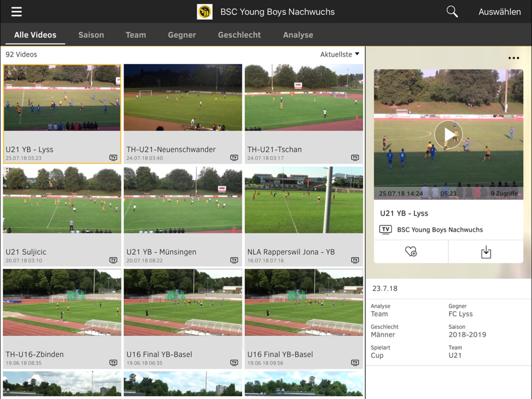Click the Saison value 2018-2019
The height and width of the screenshot is (399, 532).
click(x=467, y=335)
